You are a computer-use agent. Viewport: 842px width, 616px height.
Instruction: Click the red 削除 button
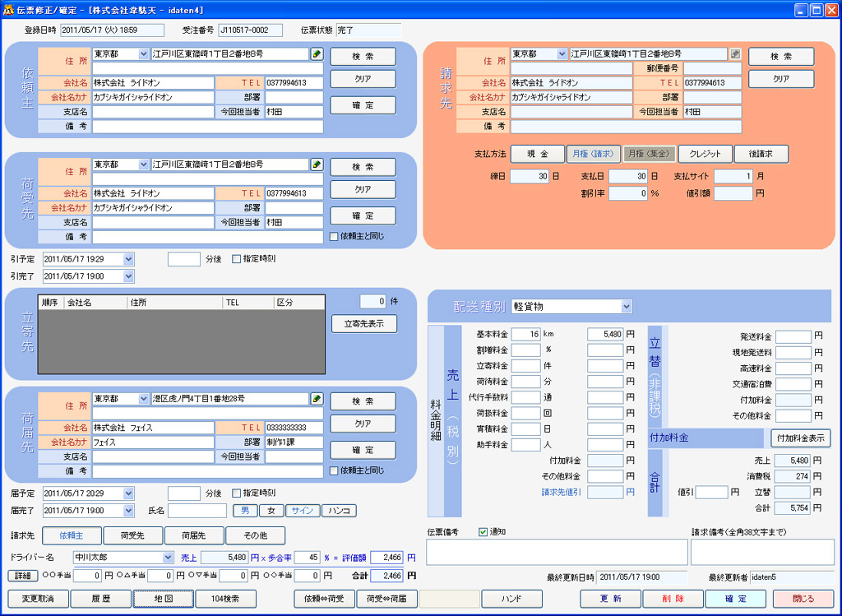673,599
